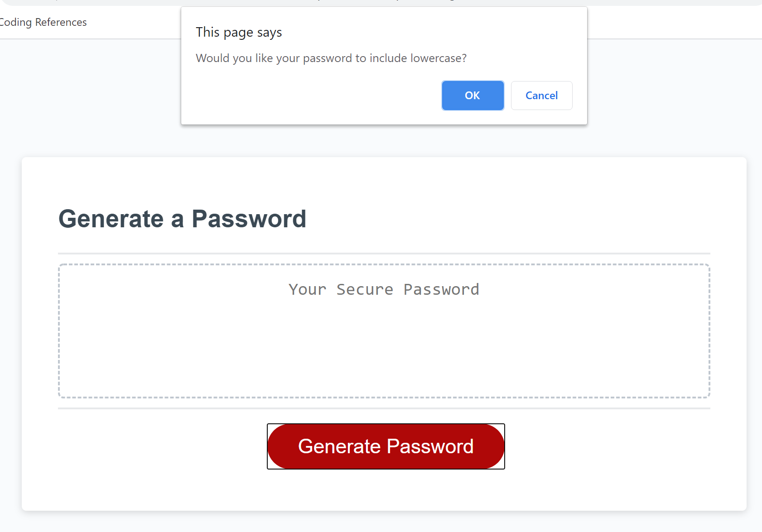Click the dialog prompt text about lowercase
The width and height of the screenshot is (762, 532).
coord(331,58)
